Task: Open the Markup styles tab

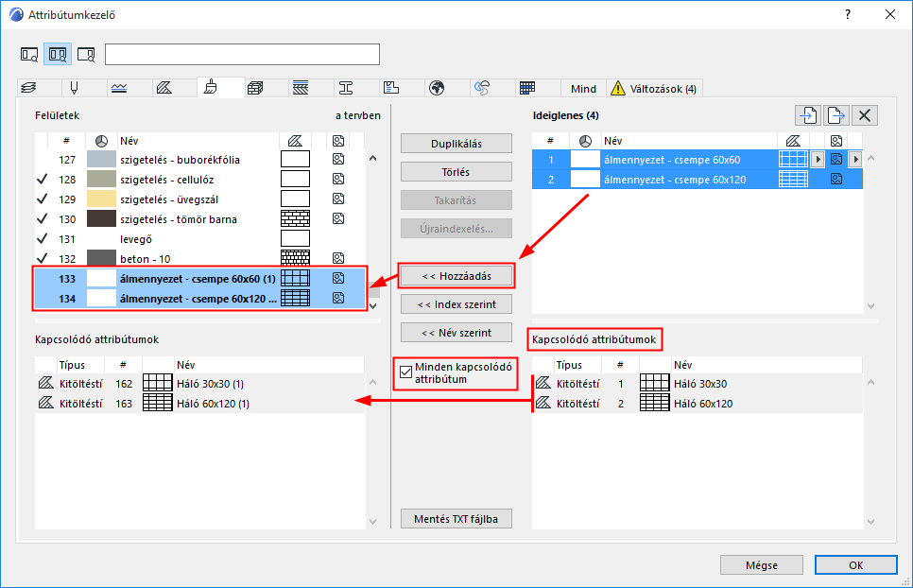Action: pyautogui.click(x=482, y=88)
